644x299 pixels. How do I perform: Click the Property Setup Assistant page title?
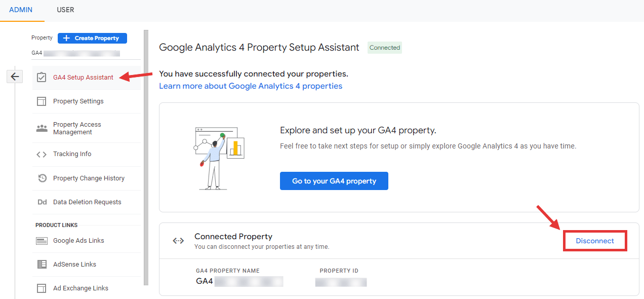coord(259,48)
